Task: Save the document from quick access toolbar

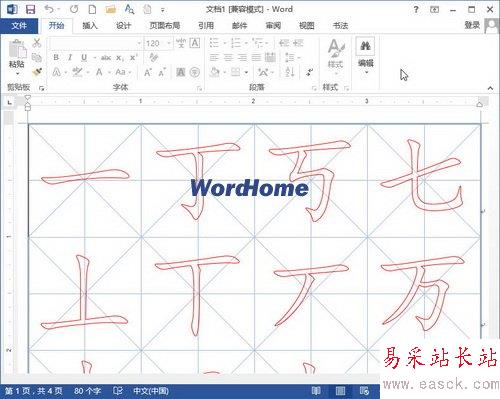Action: (30, 9)
